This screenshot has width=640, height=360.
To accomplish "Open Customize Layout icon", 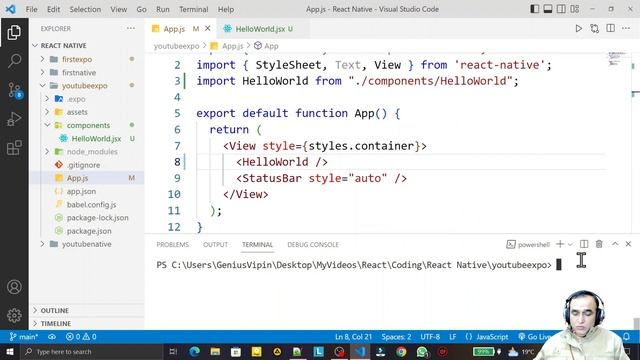I will 575,9.
